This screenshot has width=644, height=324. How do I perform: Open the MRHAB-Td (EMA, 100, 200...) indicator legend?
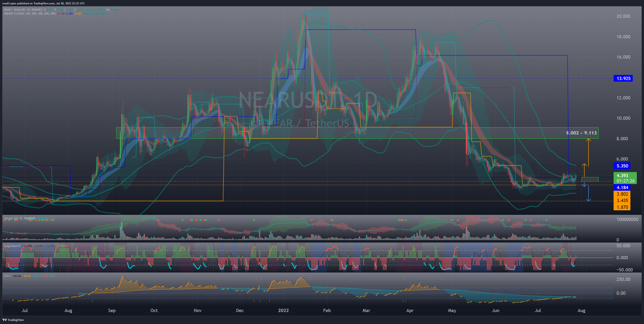[30, 14]
